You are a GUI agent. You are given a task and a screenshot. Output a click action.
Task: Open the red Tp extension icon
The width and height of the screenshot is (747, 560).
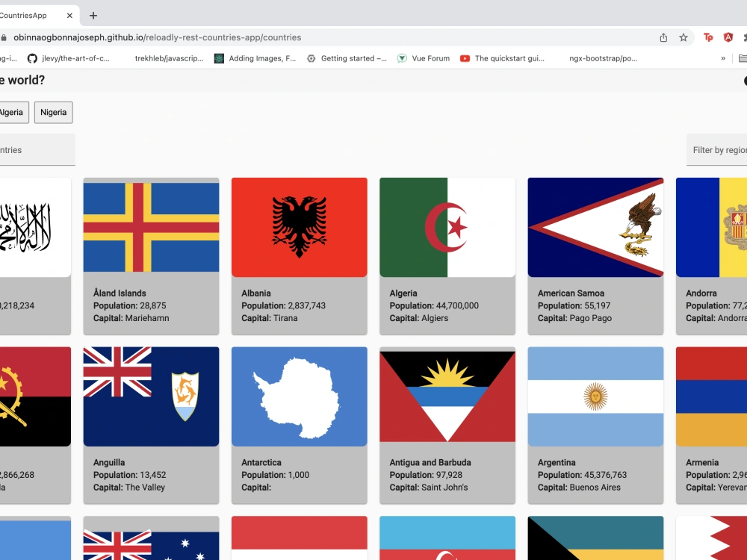pyautogui.click(x=708, y=37)
